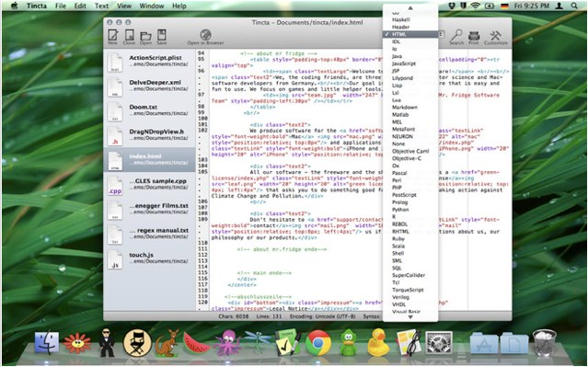Click the Close document toolbar icon
This screenshot has width=588, height=367.
129,36
